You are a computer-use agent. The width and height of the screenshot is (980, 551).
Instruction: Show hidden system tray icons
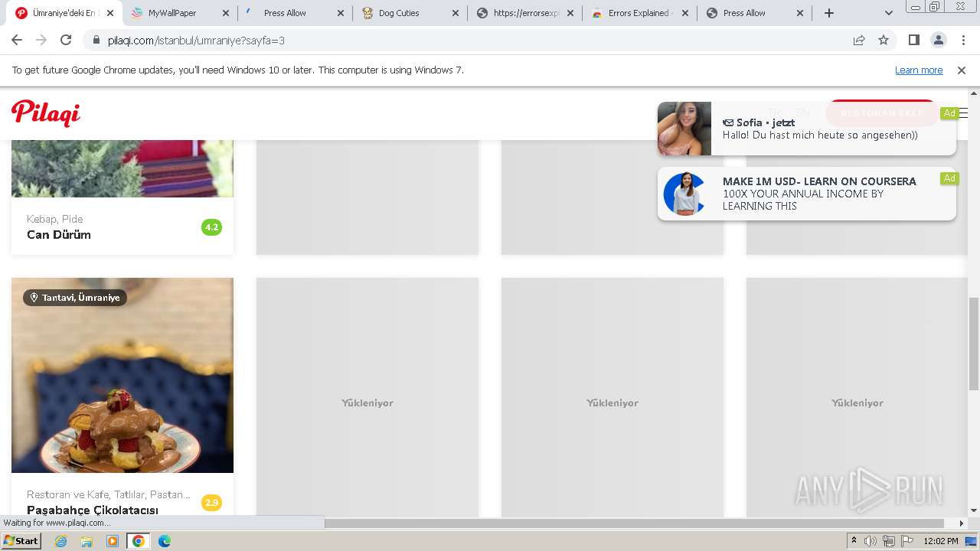point(854,541)
